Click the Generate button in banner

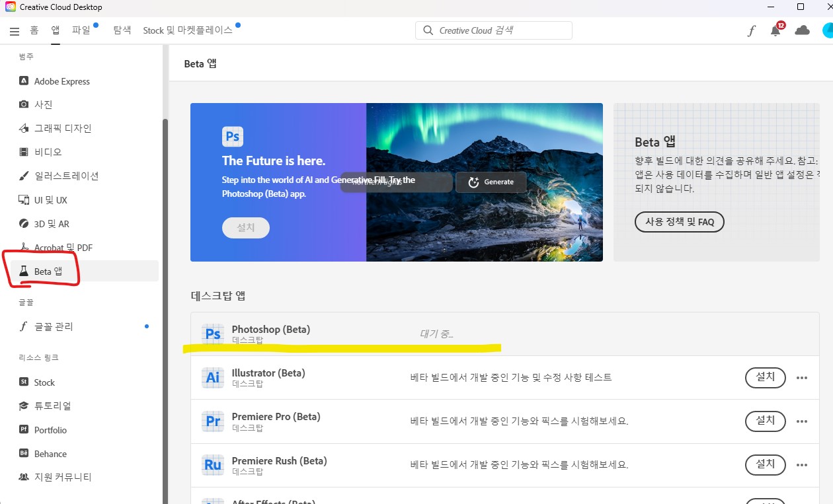[491, 182]
